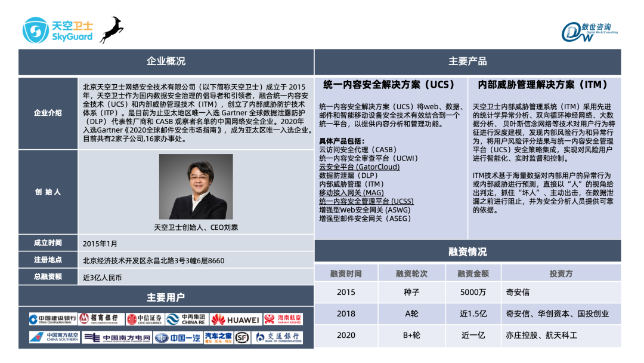This screenshot has height=363, width=644.
Task: Open the 移动接入网关 (MAG) link
Action: click(352, 193)
